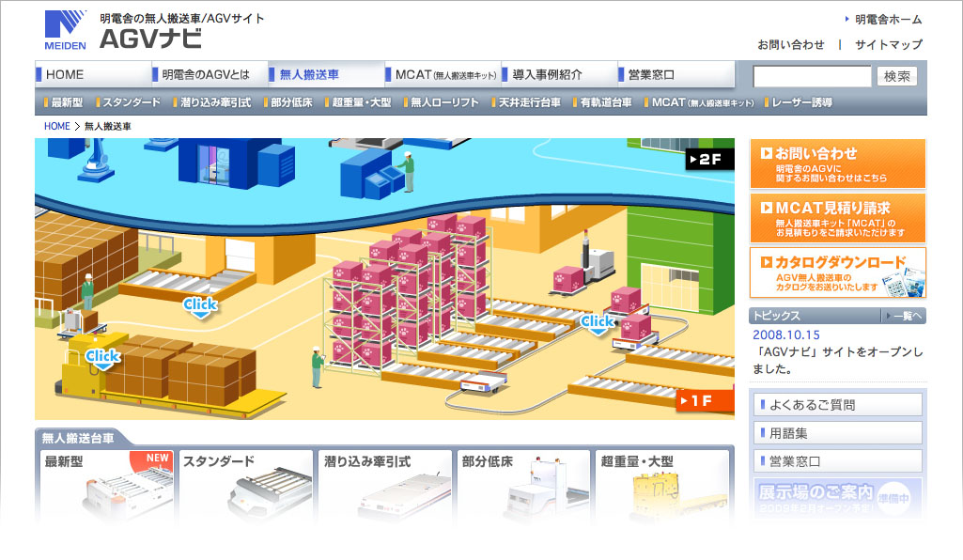Image resolution: width=963 pixels, height=560 pixels.
Task: Click the 検索 search button
Action: coord(896,76)
